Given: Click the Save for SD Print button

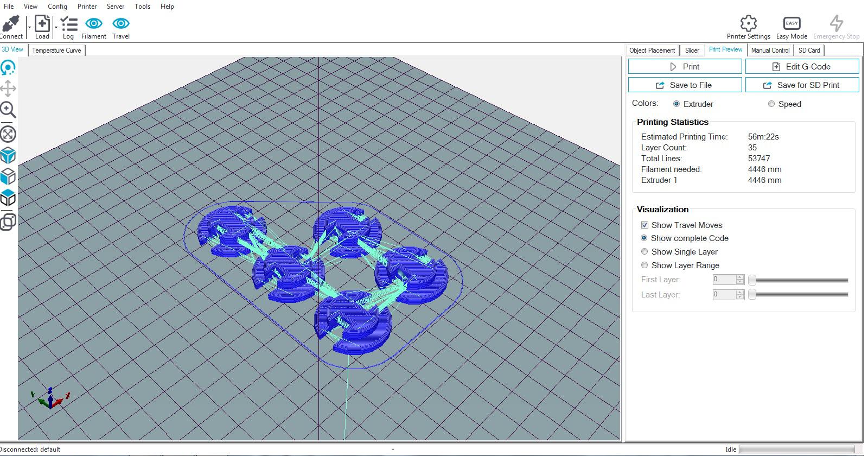Looking at the screenshot, I should pyautogui.click(x=802, y=85).
